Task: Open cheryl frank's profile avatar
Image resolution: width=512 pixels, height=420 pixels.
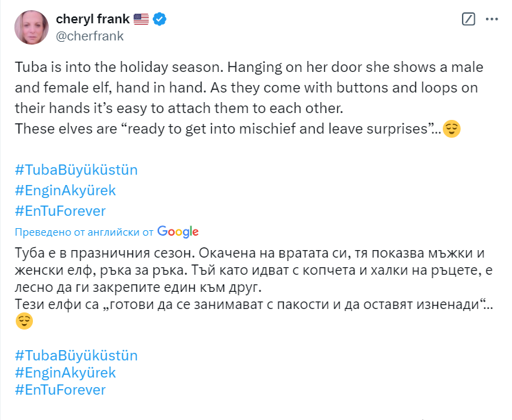Action: click(x=32, y=27)
